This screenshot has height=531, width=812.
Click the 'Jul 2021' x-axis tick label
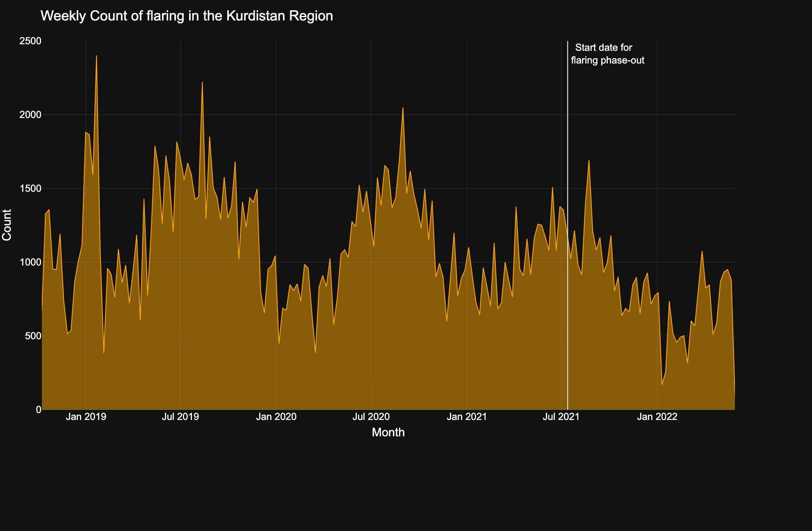[x=561, y=417]
